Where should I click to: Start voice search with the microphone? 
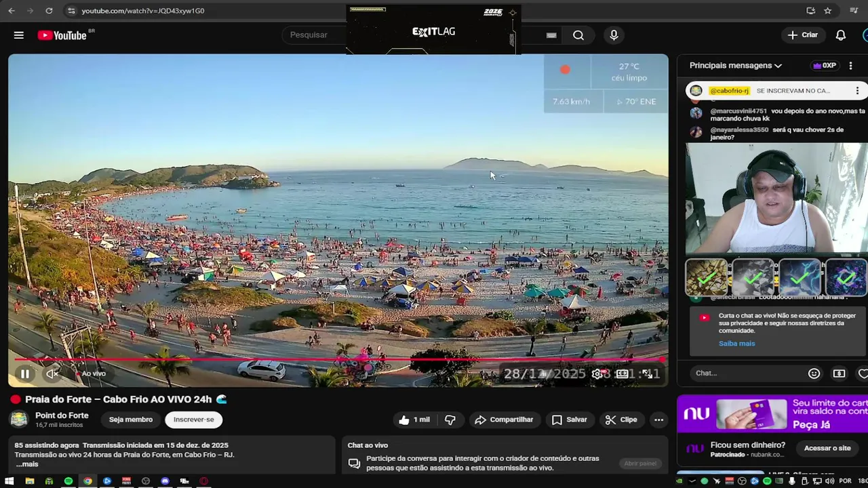614,35
